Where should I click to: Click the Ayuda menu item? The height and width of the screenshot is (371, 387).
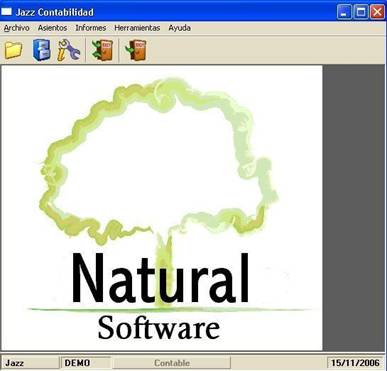click(x=179, y=28)
